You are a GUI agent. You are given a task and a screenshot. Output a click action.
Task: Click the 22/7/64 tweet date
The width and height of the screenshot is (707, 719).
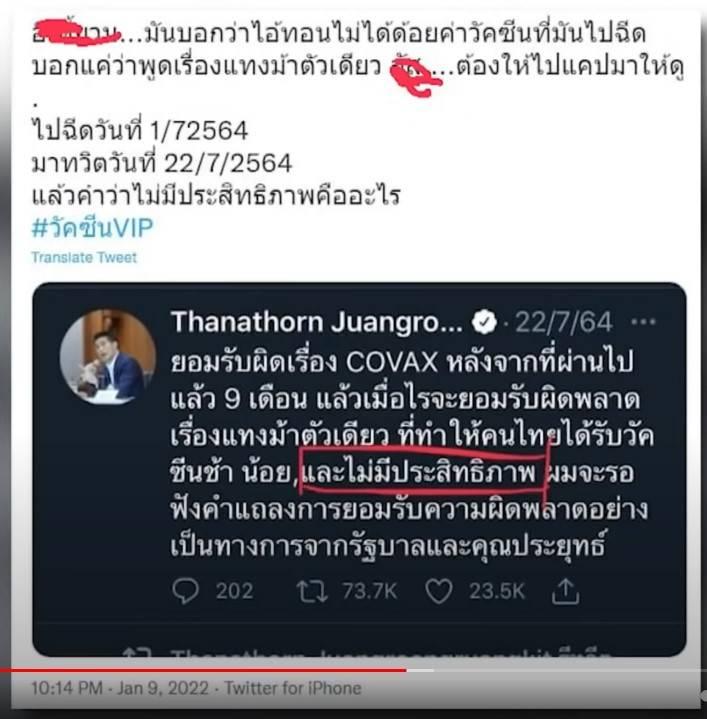pyautogui.click(x=564, y=322)
